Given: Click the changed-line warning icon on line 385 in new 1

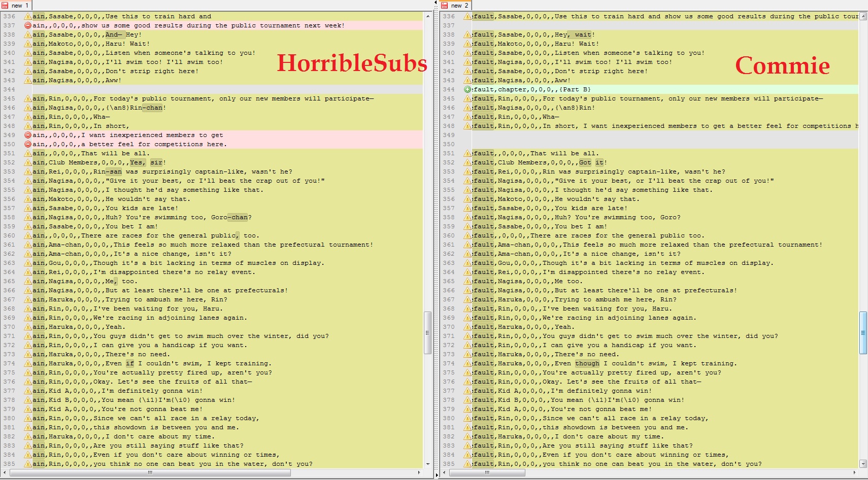Looking at the screenshot, I should coord(28,464).
